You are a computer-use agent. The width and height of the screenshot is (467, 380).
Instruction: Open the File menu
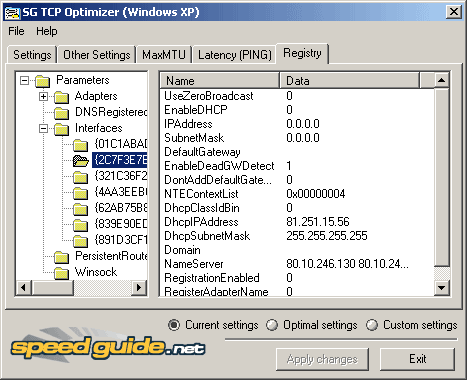(16, 31)
